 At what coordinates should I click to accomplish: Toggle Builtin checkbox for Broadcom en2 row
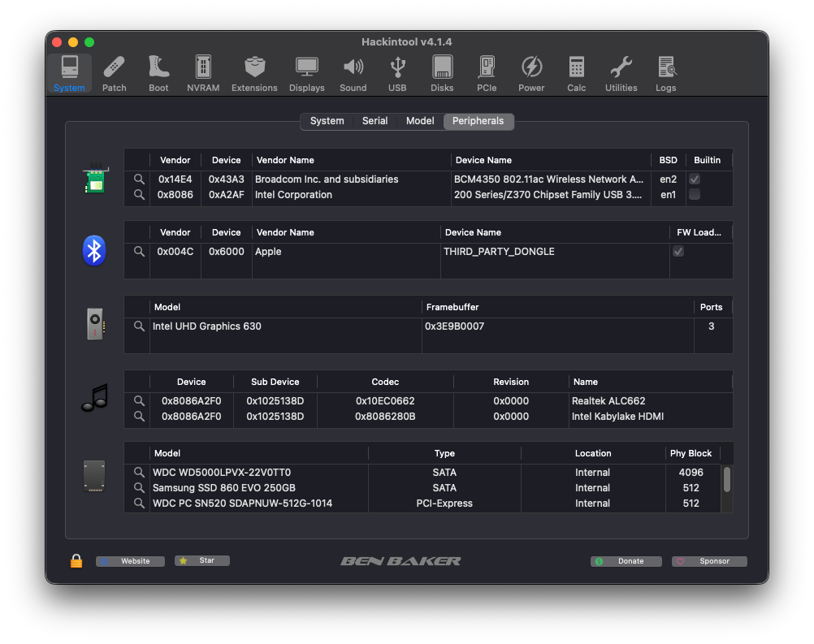(695, 179)
